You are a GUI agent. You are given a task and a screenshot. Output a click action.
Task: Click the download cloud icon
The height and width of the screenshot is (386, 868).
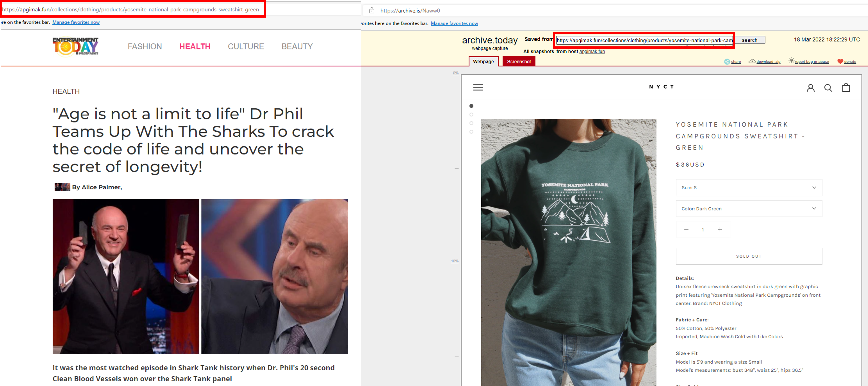(752, 61)
